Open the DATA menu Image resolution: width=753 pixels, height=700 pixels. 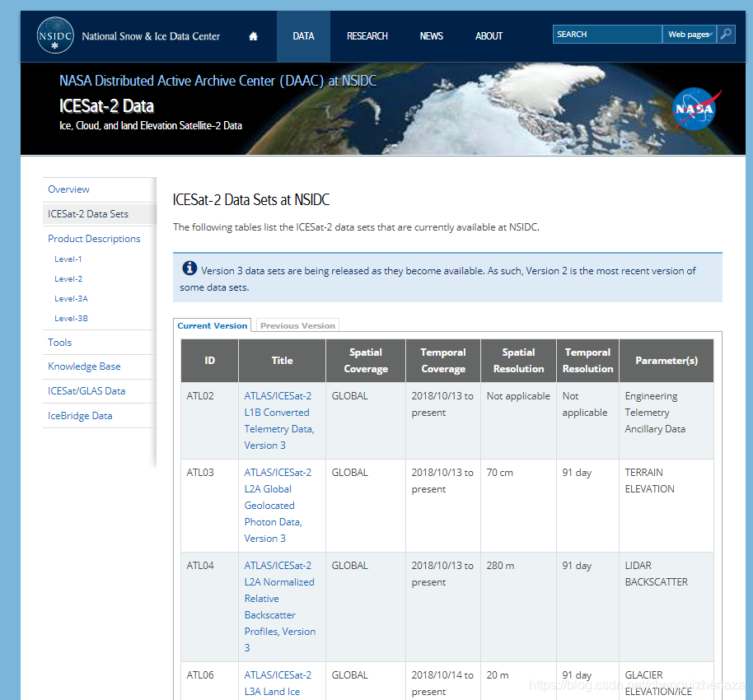tap(303, 36)
